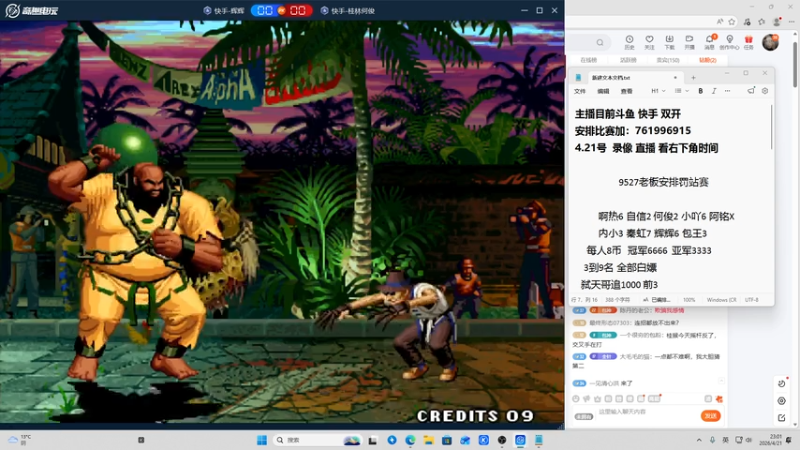
Task: Click refresh-style icon in right floating panel
Action: [781, 384]
